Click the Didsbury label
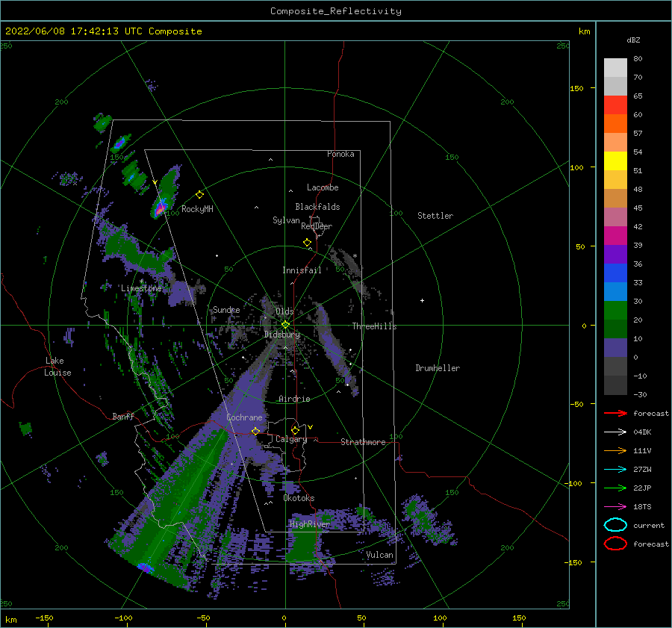Image resolution: width=672 pixels, height=628 pixels. [x=282, y=335]
